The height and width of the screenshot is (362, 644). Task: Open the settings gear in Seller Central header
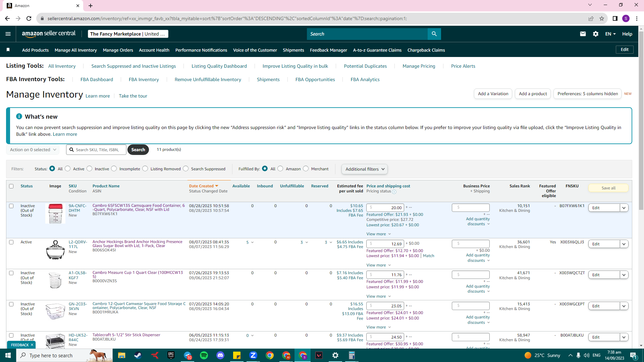point(596,34)
